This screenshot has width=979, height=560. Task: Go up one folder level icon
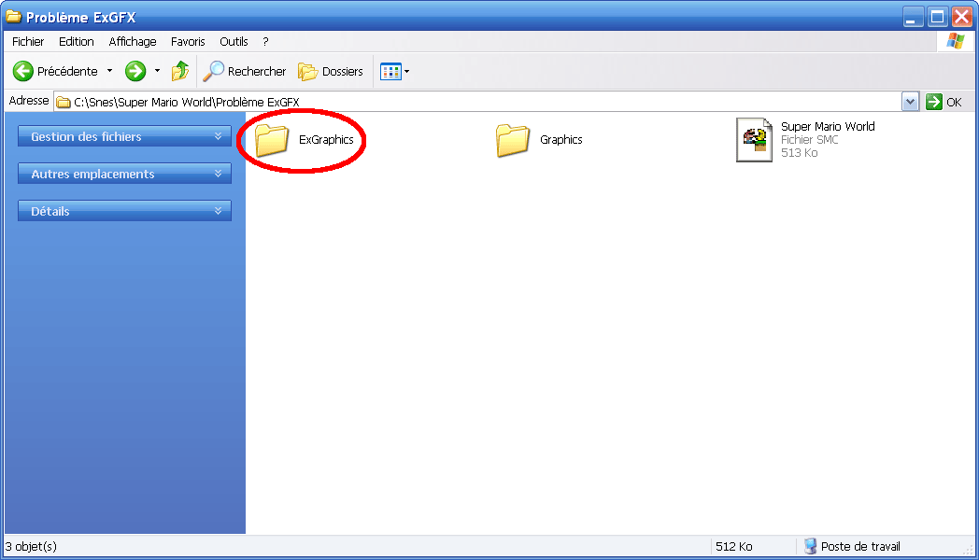180,71
